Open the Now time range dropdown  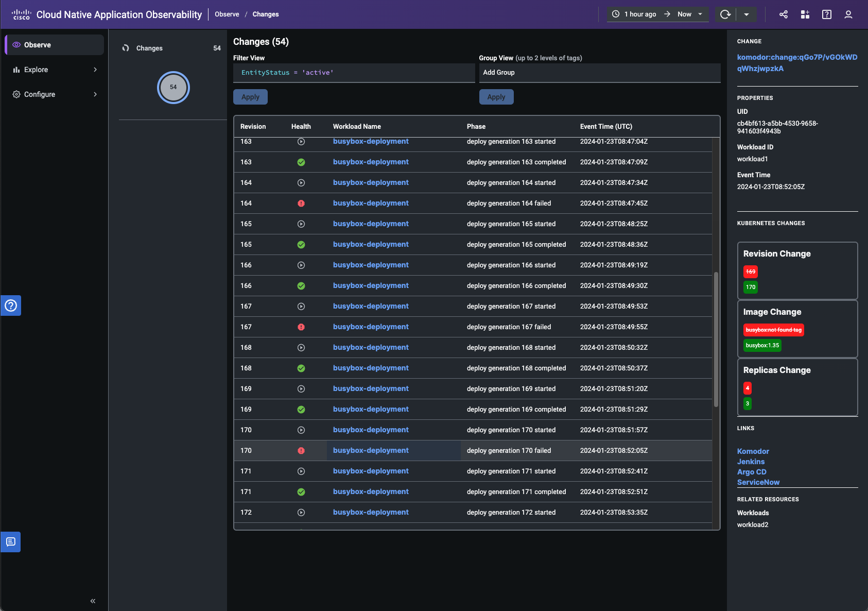[699, 14]
